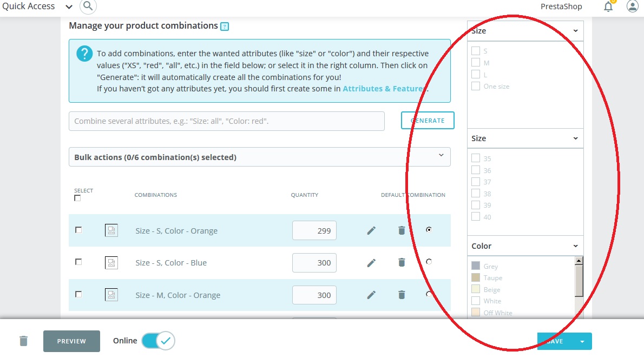Select the Beige color swatch
644x358 pixels.
(x=476, y=289)
